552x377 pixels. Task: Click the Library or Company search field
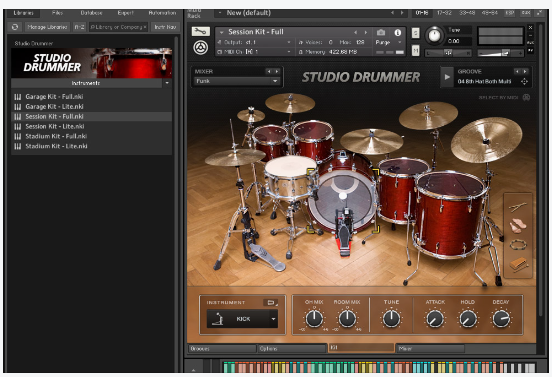[x=118, y=27]
